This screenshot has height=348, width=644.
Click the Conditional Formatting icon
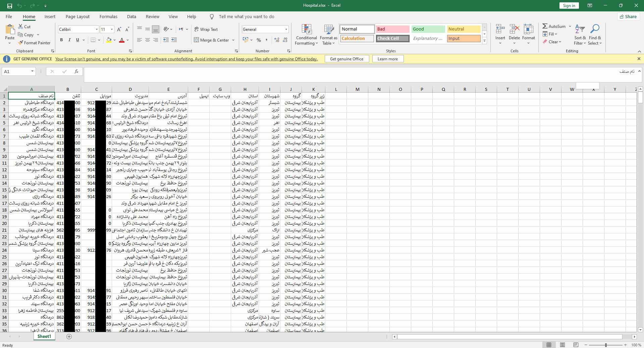click(x=307, y=30)
